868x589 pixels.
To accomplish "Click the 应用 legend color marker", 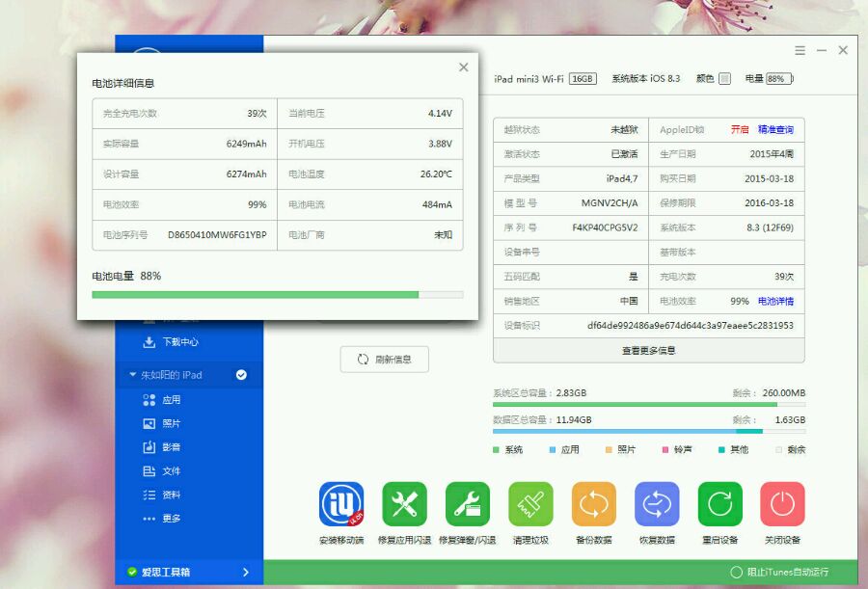I will click(x=553, y=450).
